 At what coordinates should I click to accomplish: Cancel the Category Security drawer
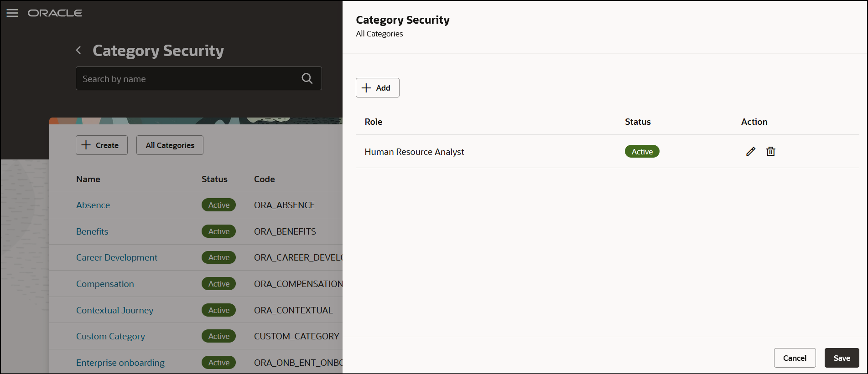click(x=795, y=358)
